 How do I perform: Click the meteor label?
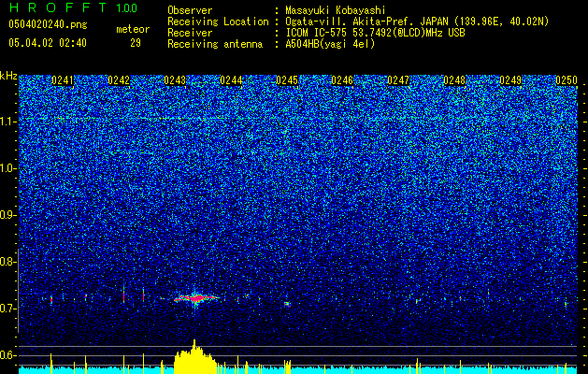(x=133, y=29)
